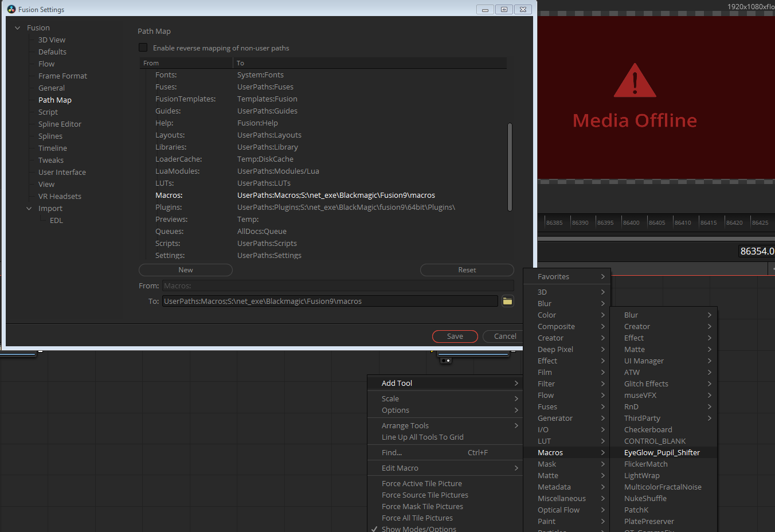Choose Force Mask Tile Pictures
The width and height of the screenshot is (775, 532).
445,506
